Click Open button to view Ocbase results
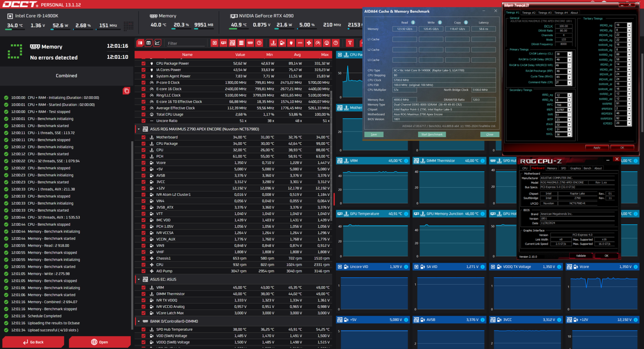This screenshot has width=644, height=349. 100,342
